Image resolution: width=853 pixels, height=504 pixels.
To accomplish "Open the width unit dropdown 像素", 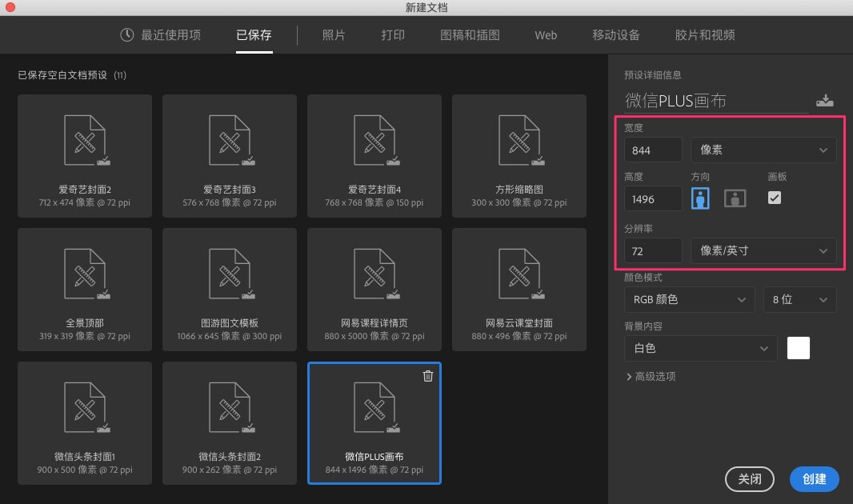I will pos(763,150).
